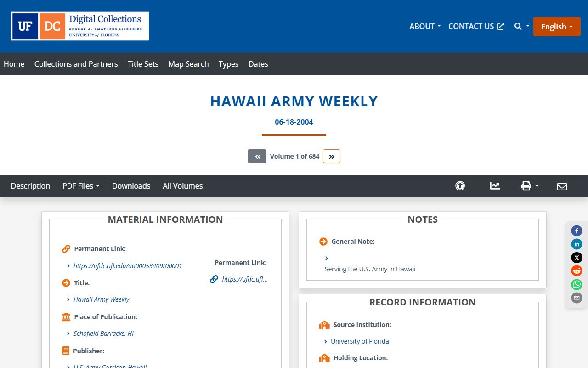This screenshot has height=368, width=588.
Task: Click the shortened https://ufdc.ufl... link
Action: (x=245, y=279)
